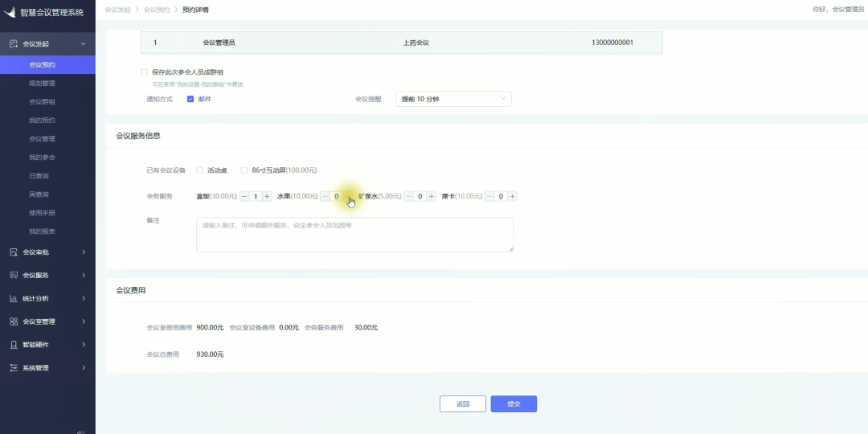Check the 活动桌 equipment checkbox
Viewport: 868px width, 434px height.
pyautogui.click(x=200, y=170)
